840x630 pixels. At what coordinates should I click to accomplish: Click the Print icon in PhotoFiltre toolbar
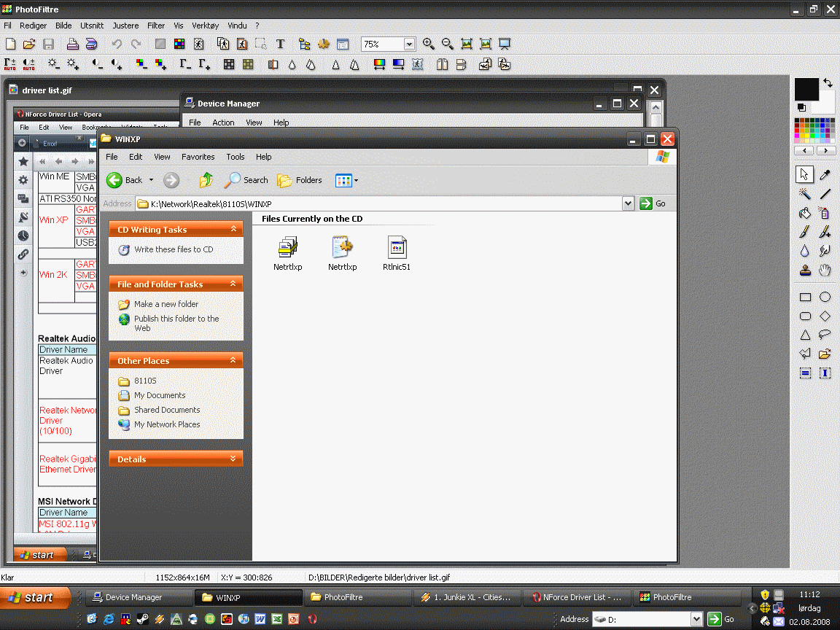72,44
